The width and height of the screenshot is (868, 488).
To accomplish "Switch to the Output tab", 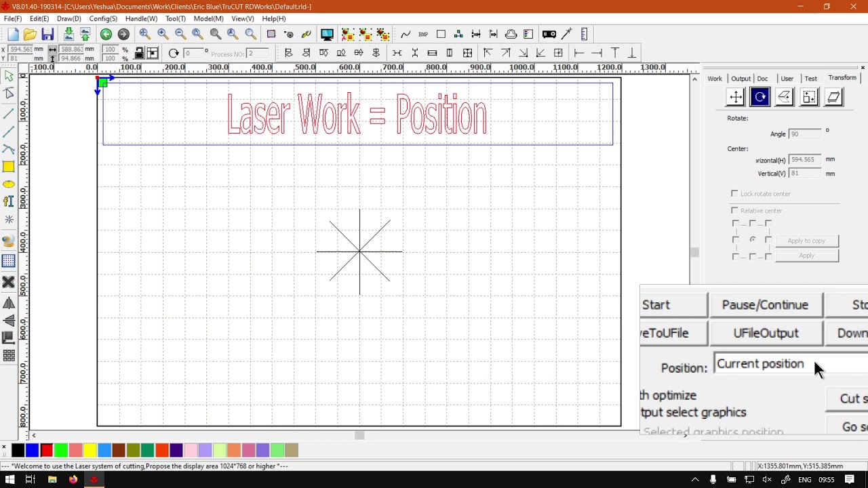I will click(x=741, y=79).
